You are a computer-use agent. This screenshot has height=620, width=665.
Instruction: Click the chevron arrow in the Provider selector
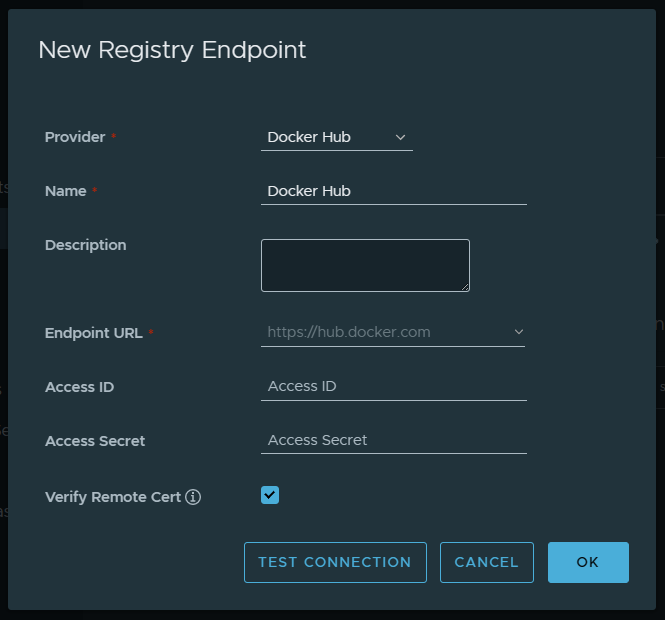(401, 137)
